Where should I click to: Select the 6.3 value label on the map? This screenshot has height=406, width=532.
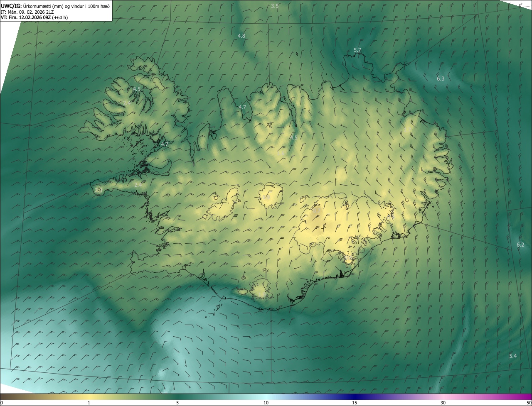[440, 78]
